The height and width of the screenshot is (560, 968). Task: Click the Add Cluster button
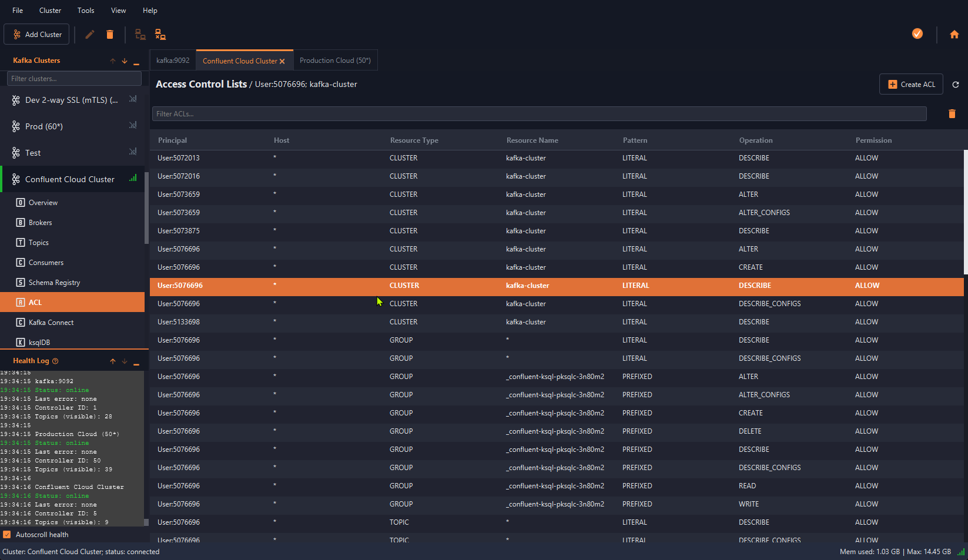[36, 34]
